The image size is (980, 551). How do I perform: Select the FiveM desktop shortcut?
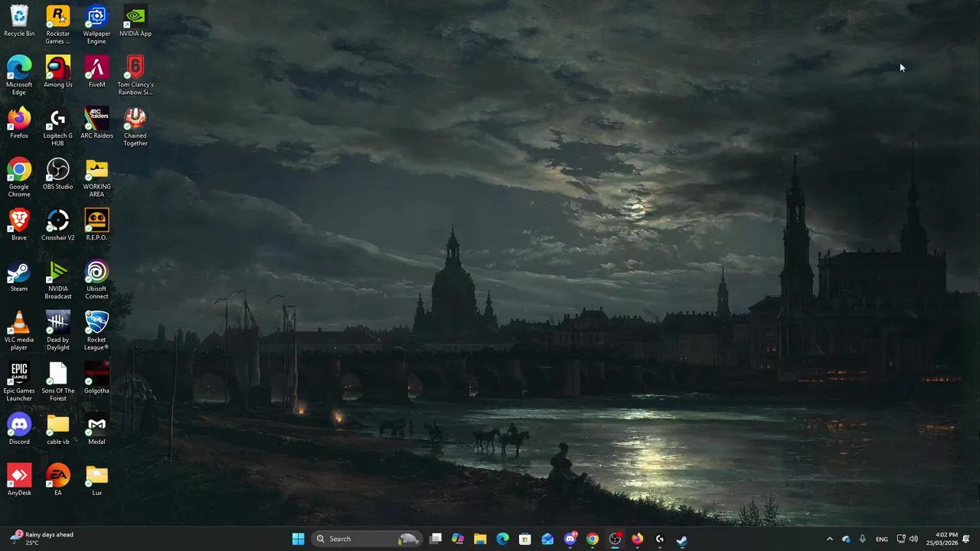96,72
